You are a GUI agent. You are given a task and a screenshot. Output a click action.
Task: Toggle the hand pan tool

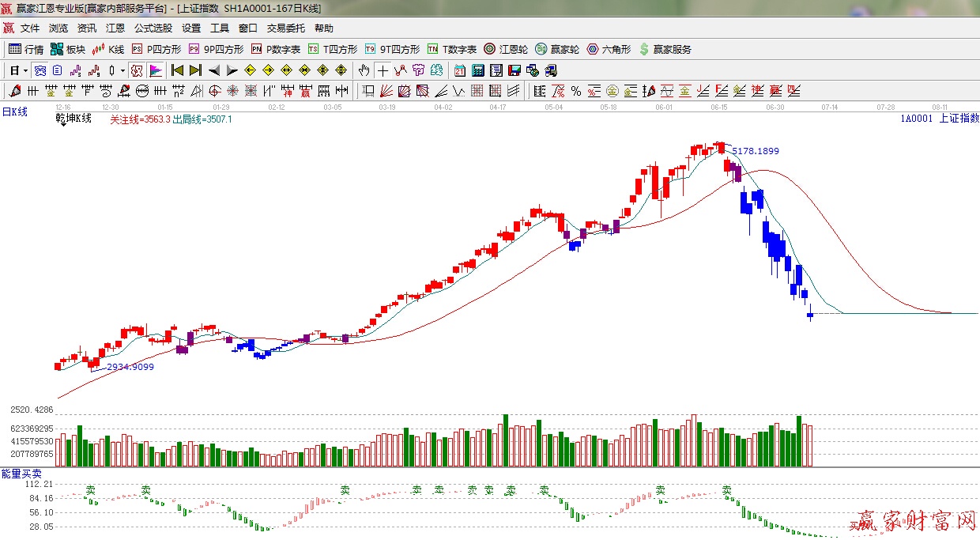pyautogui.click(x=364, y=70)
